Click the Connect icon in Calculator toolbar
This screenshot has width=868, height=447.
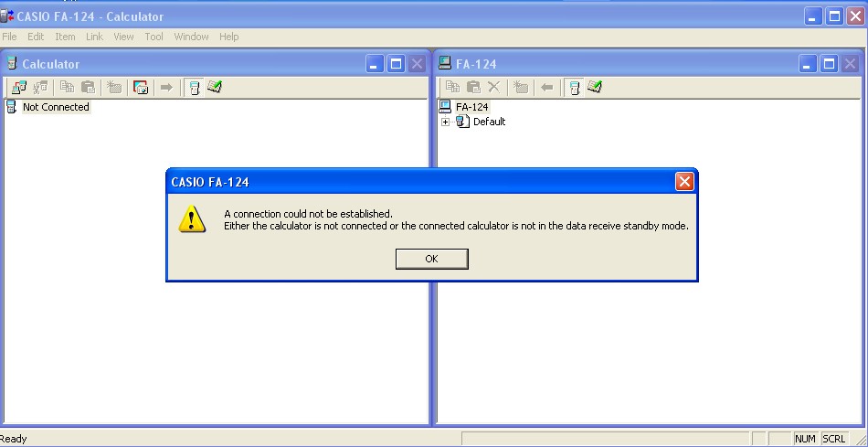point(19,87)
